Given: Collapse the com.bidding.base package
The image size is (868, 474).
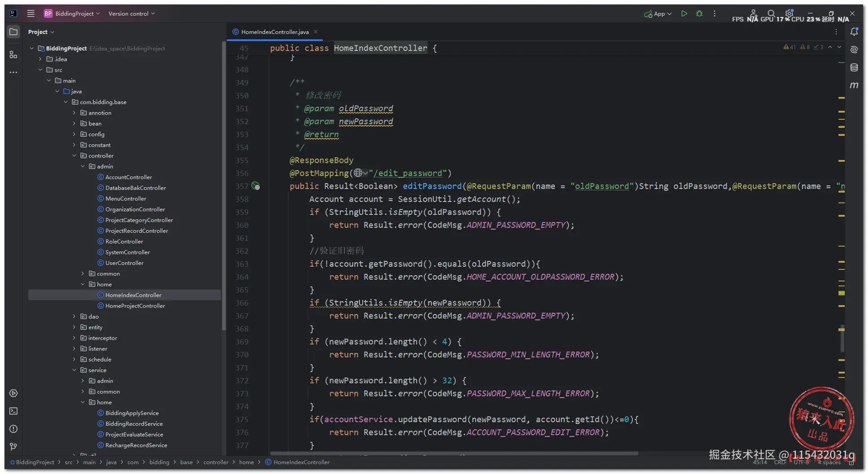Looking at the screenshot, I should 66,102.
